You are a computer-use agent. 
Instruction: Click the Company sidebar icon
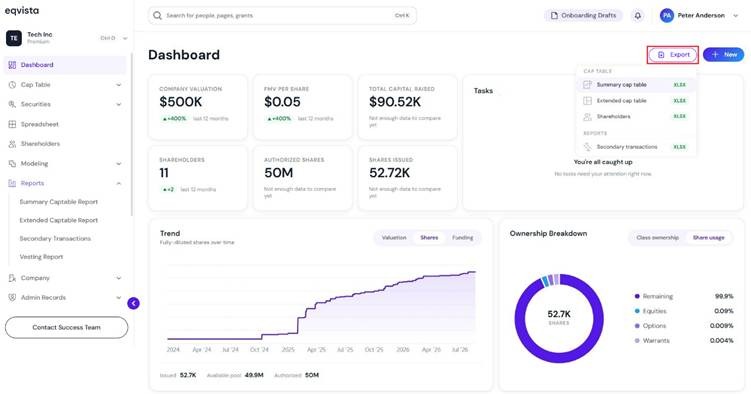pos(12,278)
